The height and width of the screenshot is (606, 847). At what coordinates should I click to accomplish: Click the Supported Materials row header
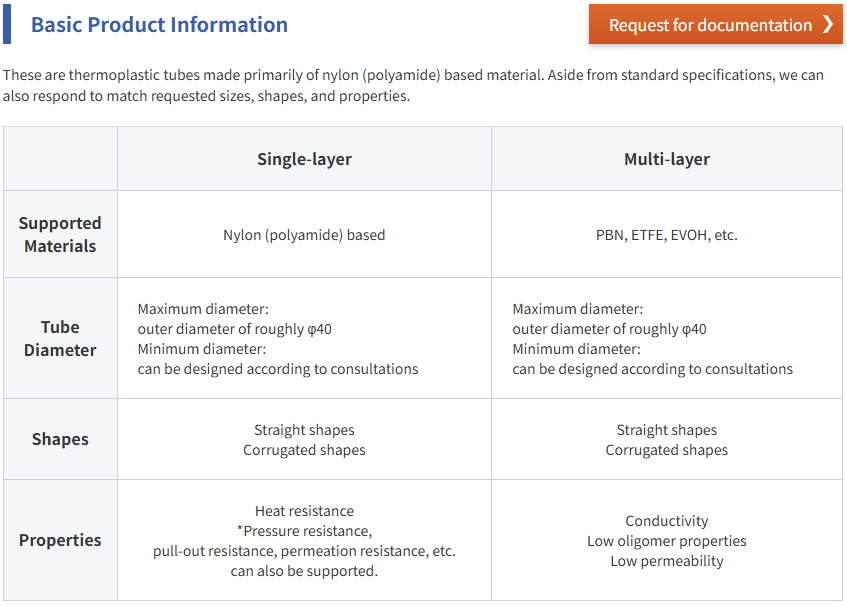click(60, 235)
